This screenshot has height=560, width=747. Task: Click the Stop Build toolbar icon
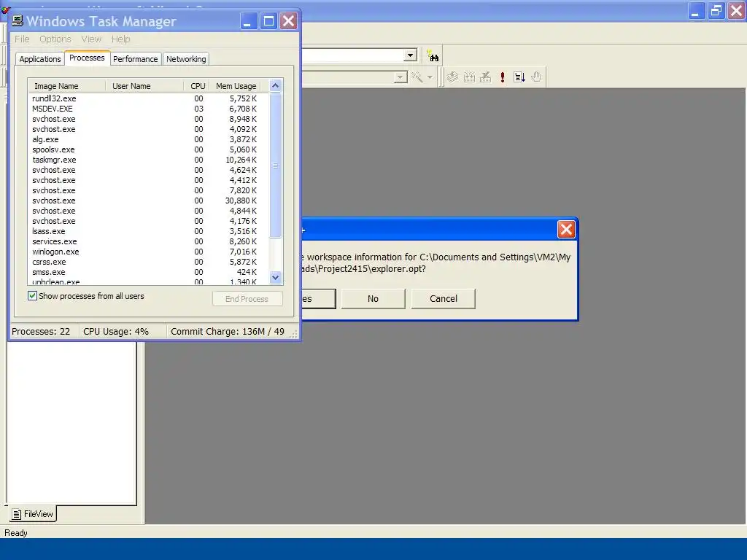tap(485, 77)
